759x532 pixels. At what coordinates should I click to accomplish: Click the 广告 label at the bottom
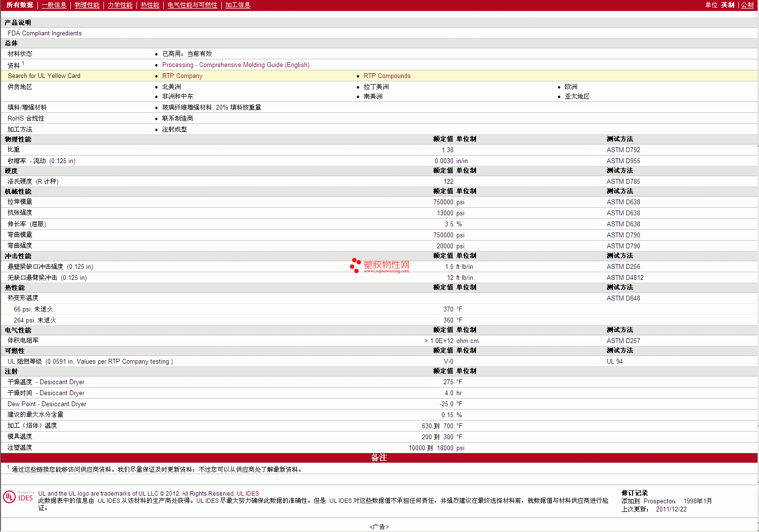(x=379, y=527)
